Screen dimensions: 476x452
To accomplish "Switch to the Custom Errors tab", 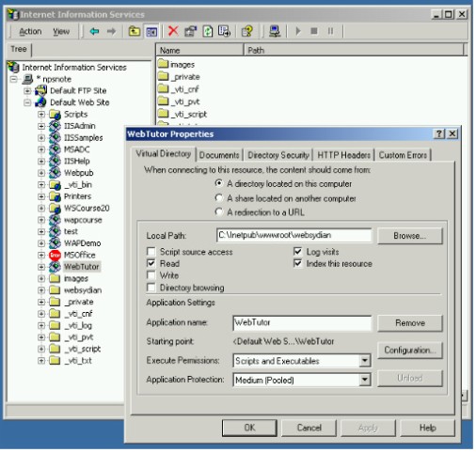I will click(403, 155).
